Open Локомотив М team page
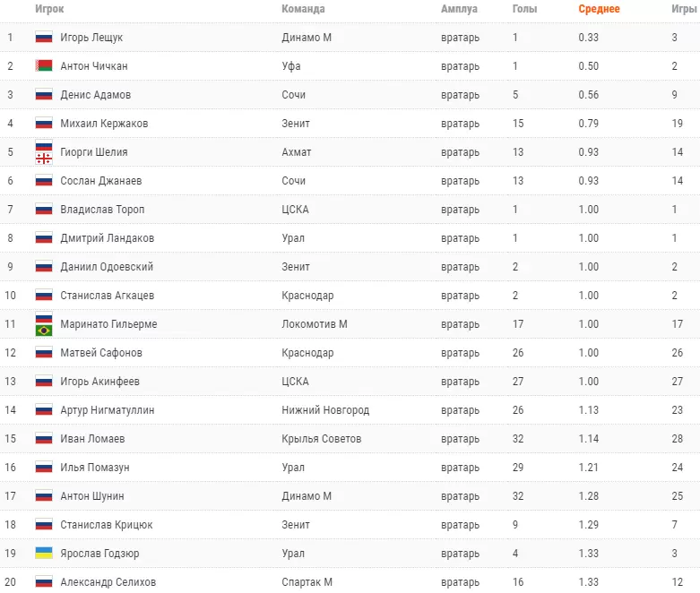 315,324
